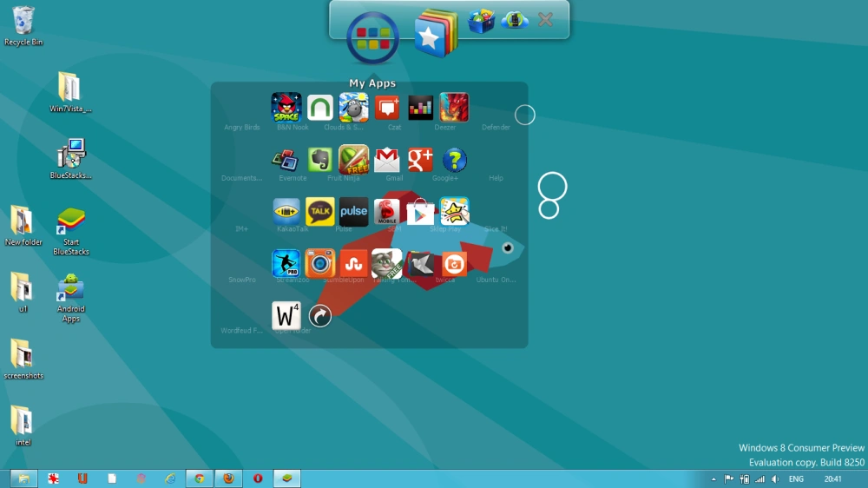
Task: Click the 20:41 taskbar clock
Action: 832,479
